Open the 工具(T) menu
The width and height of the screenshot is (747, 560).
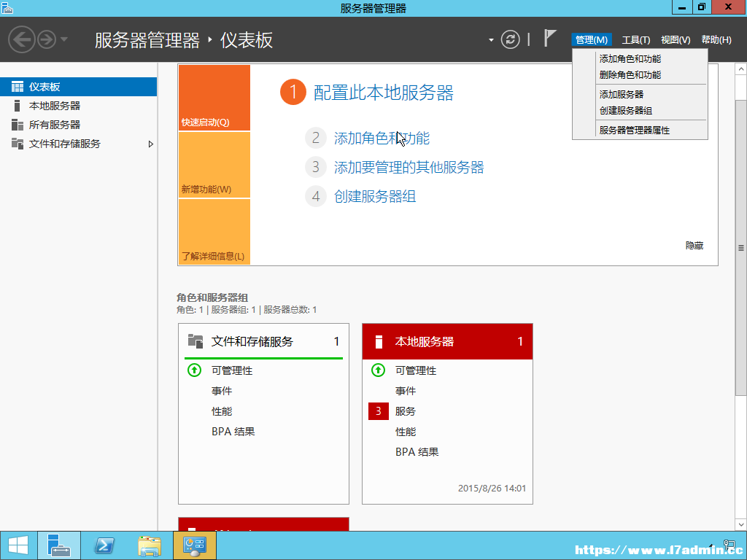[x=636, y=40]
